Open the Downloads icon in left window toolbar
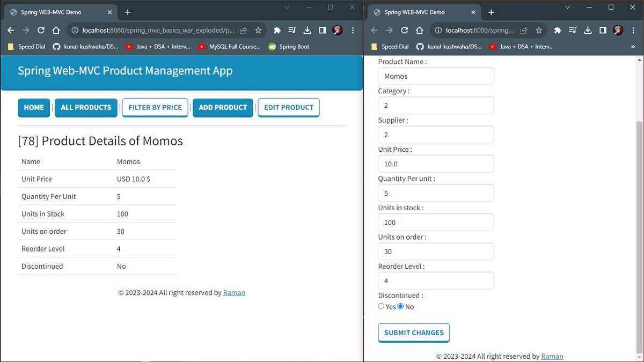The width and height of the screenshot is (644, 362). 307,30
